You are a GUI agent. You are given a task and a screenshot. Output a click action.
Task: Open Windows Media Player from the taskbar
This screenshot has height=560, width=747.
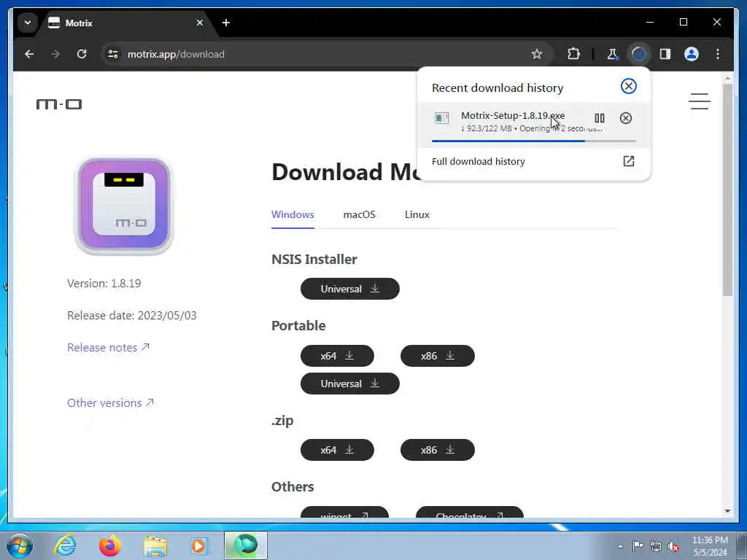[x=200, y=545]
